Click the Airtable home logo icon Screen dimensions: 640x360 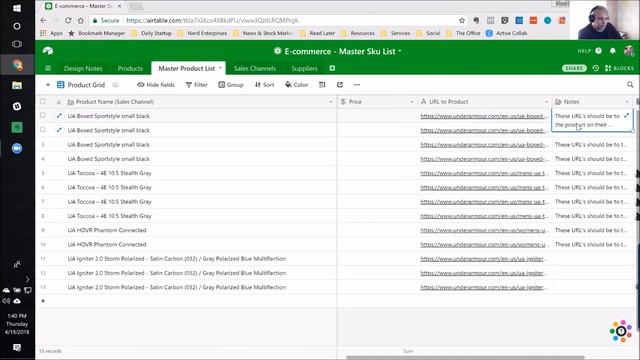coord(48,51)
